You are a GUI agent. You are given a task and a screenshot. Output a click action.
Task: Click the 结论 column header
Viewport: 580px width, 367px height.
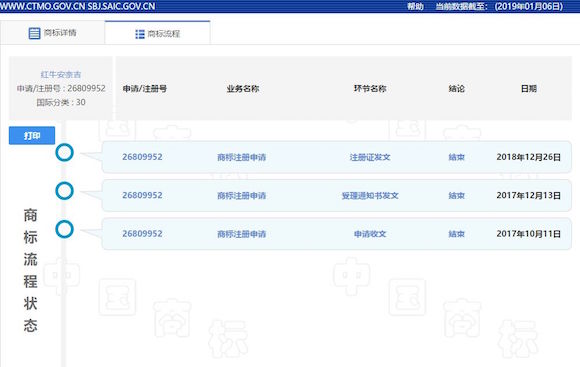(x=456, y=89)
